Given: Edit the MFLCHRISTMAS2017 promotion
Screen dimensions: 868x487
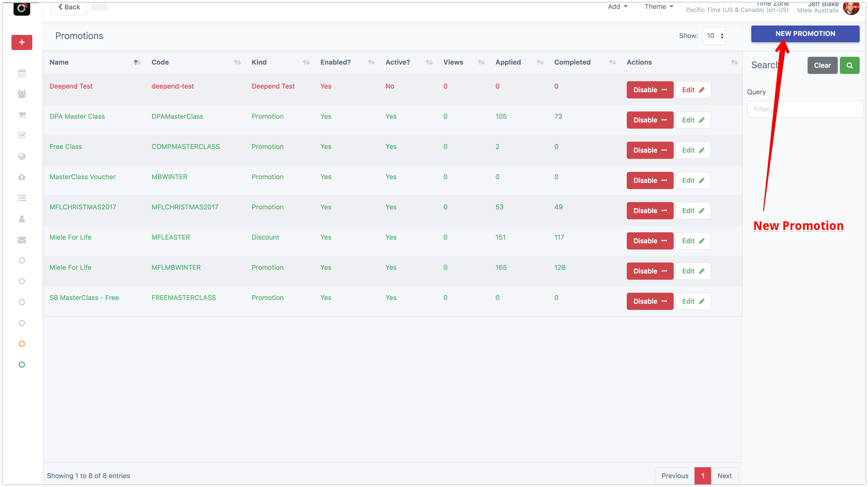Looking at the screenshot, I should click(693, 211).
